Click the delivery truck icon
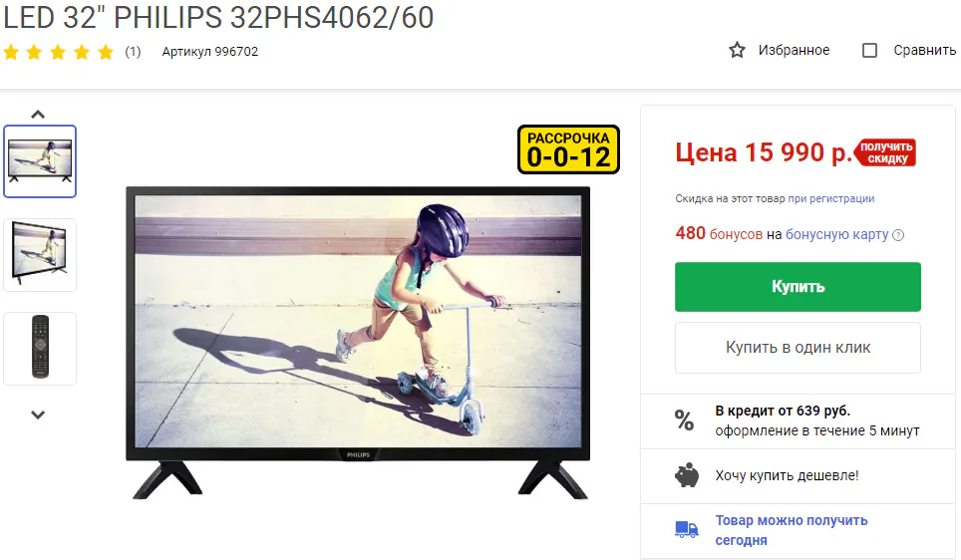This screenshot has width=961, height=560. 687,529
